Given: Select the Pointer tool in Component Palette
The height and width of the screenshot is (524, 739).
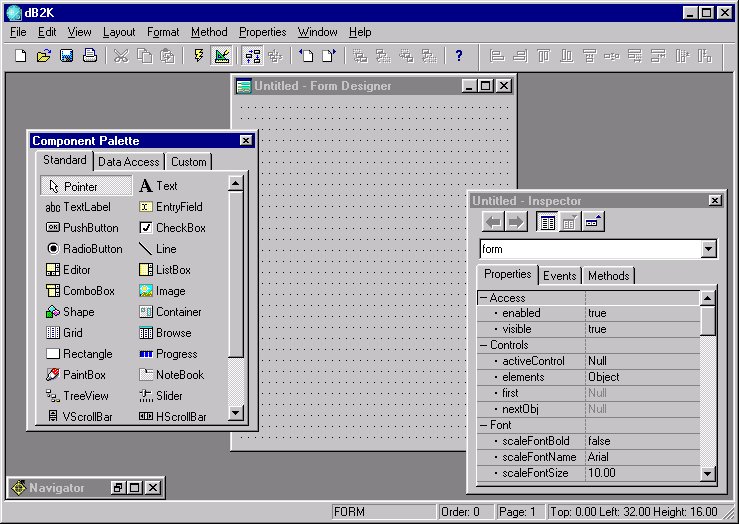Looking at the screenshot, I should (86, 186).
